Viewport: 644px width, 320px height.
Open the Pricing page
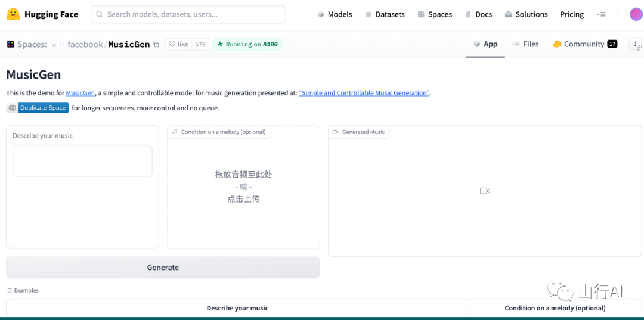pyautogui.click(x=572, y=14)
